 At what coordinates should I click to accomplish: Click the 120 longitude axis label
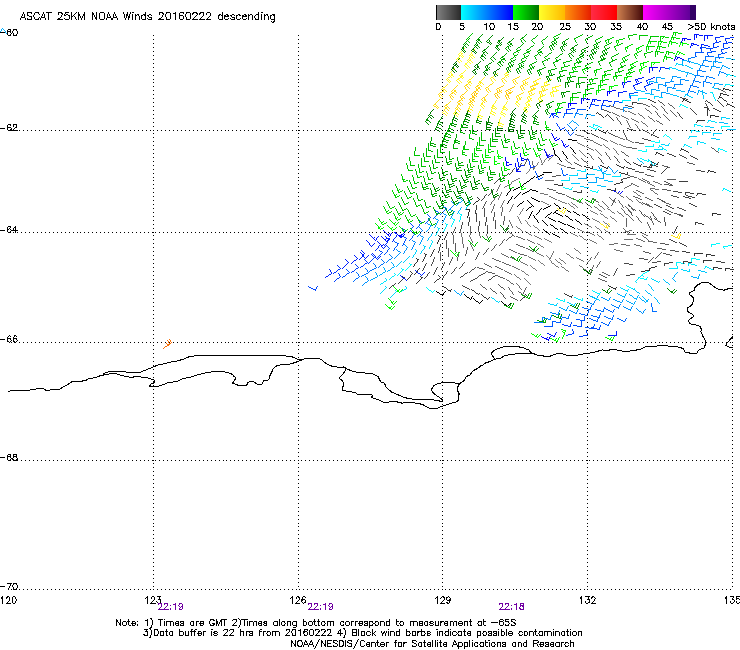click(x=8, y=600)
